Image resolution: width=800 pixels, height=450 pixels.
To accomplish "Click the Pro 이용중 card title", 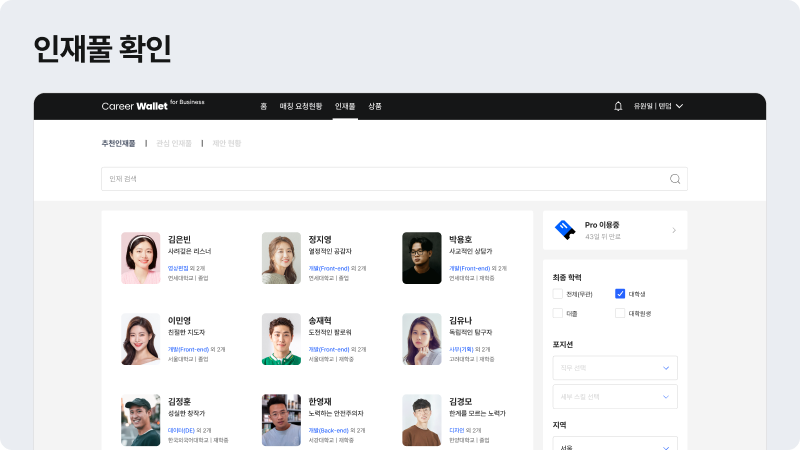I will pyautogui.click(x=602, y=225).
